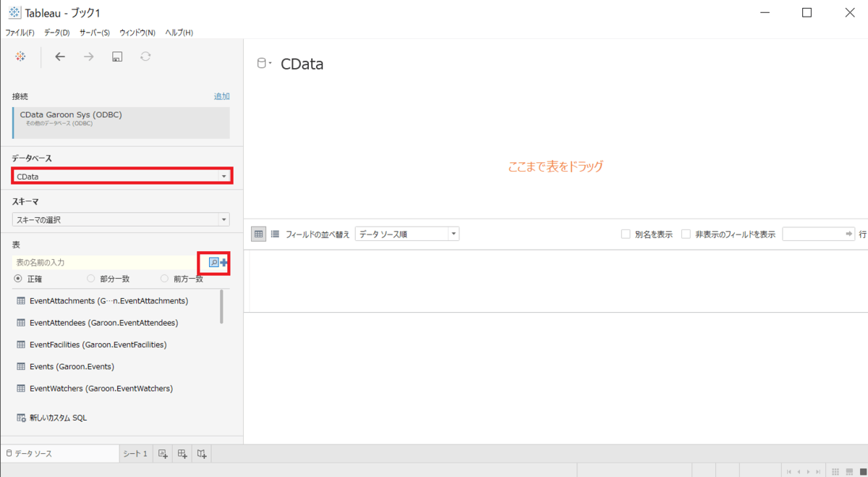868x477 pixels.
Task: Click the EventAttachments table icon
Action: 21,300
